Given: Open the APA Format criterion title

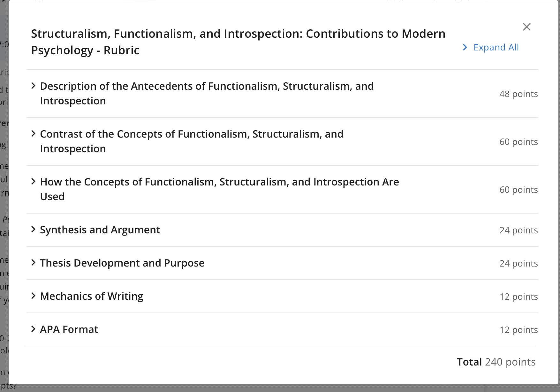Looking at the screenshot, I should pos(69,329).
